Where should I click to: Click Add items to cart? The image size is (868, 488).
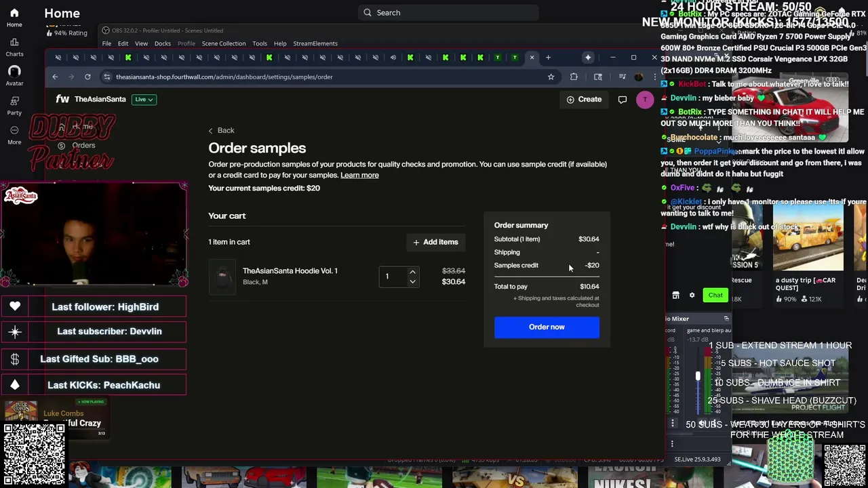[436, 242]
